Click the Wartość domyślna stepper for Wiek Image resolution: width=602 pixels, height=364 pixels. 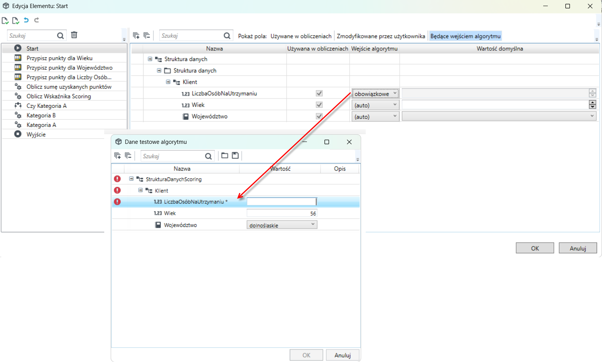592,105
